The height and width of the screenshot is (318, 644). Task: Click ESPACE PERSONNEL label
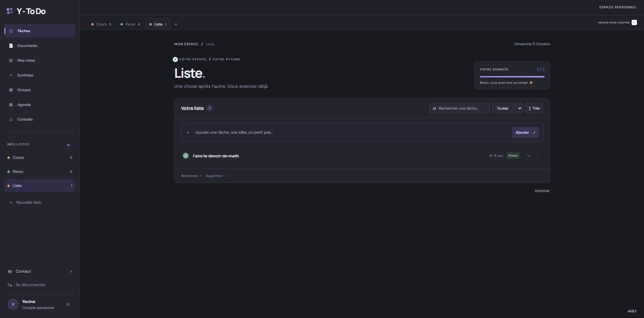click(x=618, y=7)
